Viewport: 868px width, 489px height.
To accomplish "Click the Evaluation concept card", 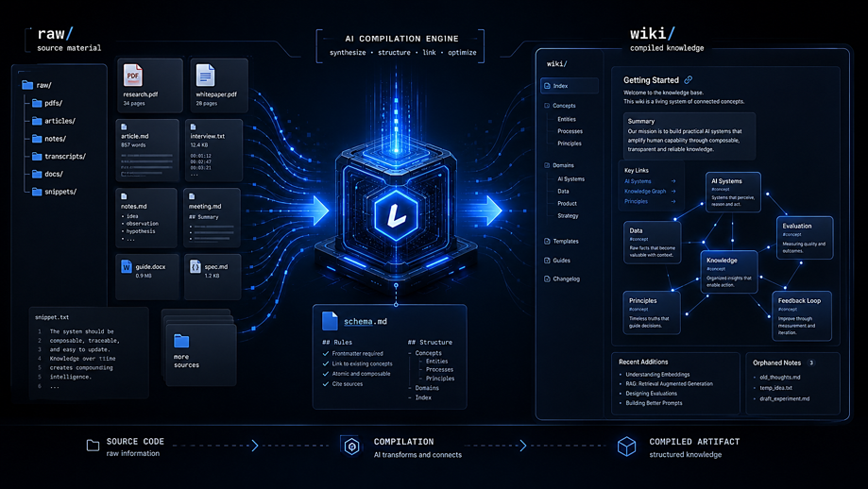I will coord(805,238).
